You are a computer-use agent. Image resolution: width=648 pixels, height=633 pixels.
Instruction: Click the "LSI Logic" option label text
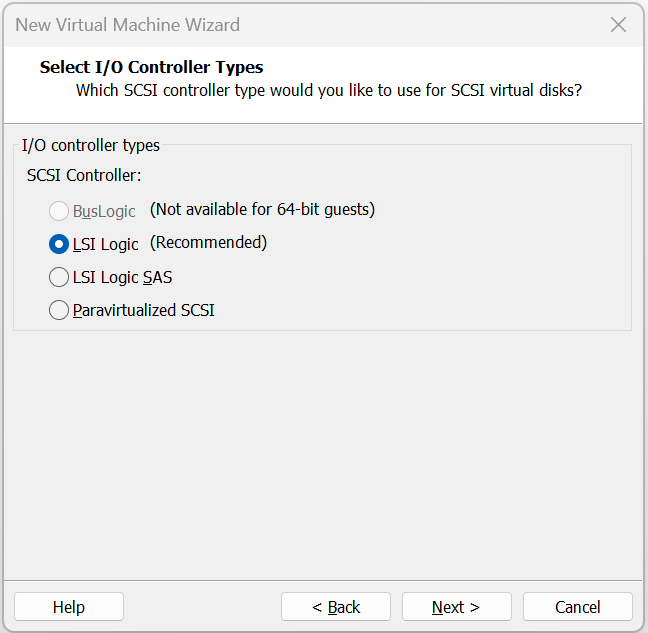point(105,244)
